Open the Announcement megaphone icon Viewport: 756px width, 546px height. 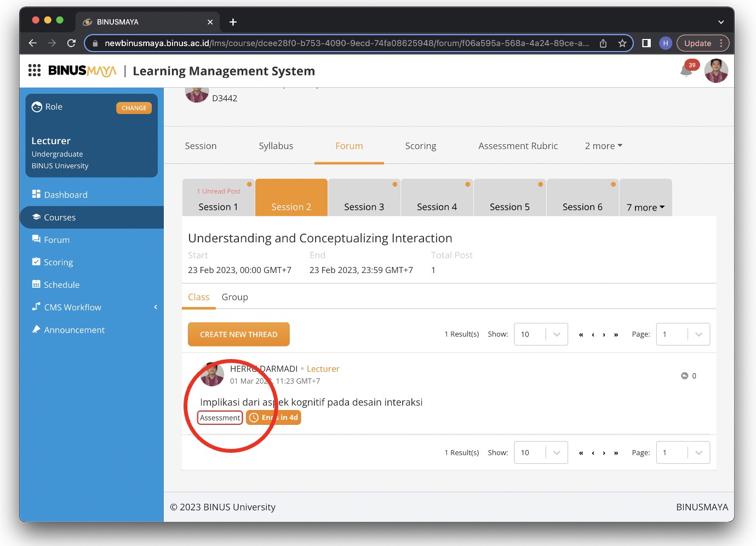35,329
